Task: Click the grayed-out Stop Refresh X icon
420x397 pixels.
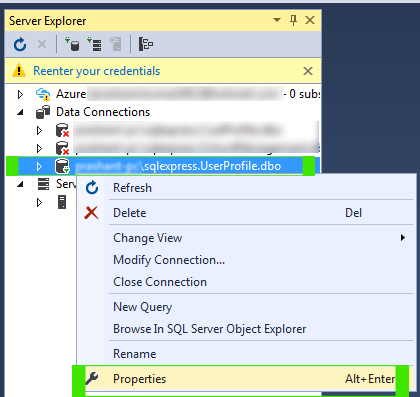Action: (42, 44)
